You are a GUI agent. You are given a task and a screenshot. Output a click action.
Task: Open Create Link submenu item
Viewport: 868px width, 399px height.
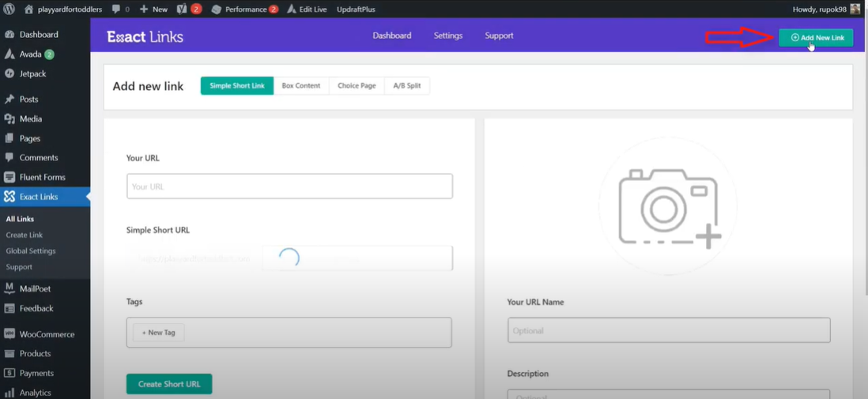[25, 235]
